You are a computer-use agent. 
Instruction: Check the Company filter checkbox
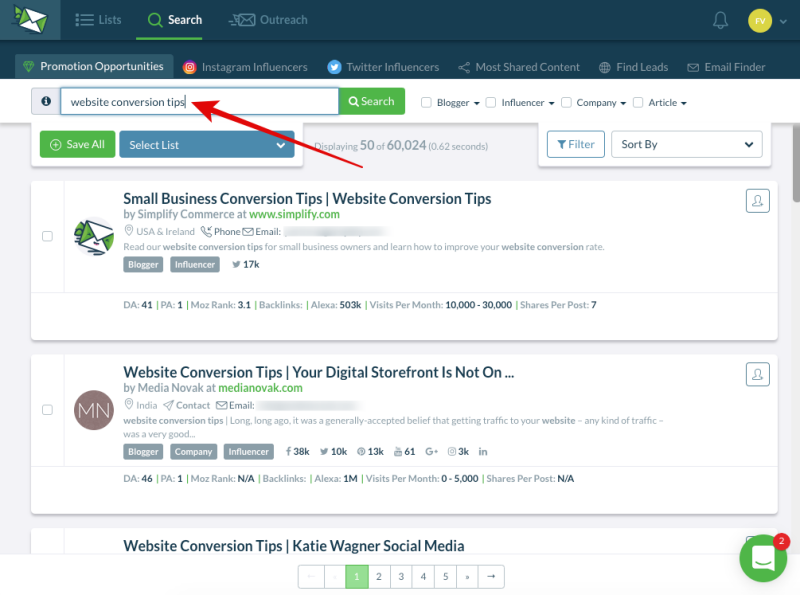pos(566,103)
